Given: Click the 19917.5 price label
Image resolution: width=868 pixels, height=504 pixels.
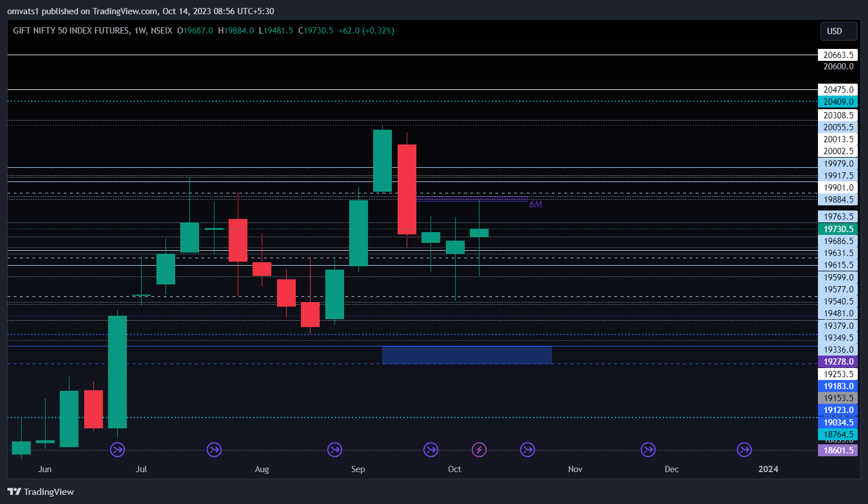Looking at the screenshot, I should pos(838,176).
